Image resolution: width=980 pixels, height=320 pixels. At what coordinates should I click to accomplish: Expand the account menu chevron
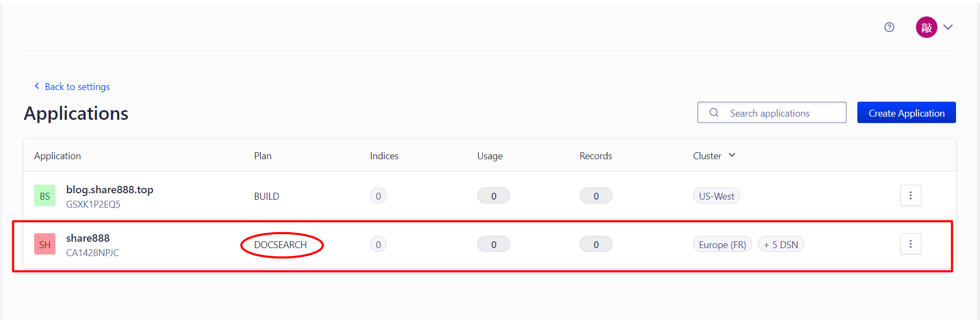(948, 27)
